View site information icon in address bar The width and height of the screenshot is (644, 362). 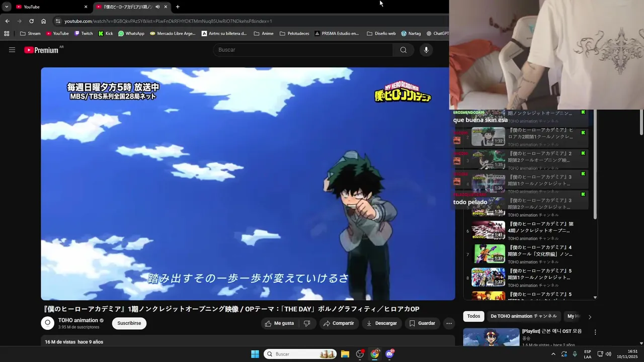(x=58, y=21)
